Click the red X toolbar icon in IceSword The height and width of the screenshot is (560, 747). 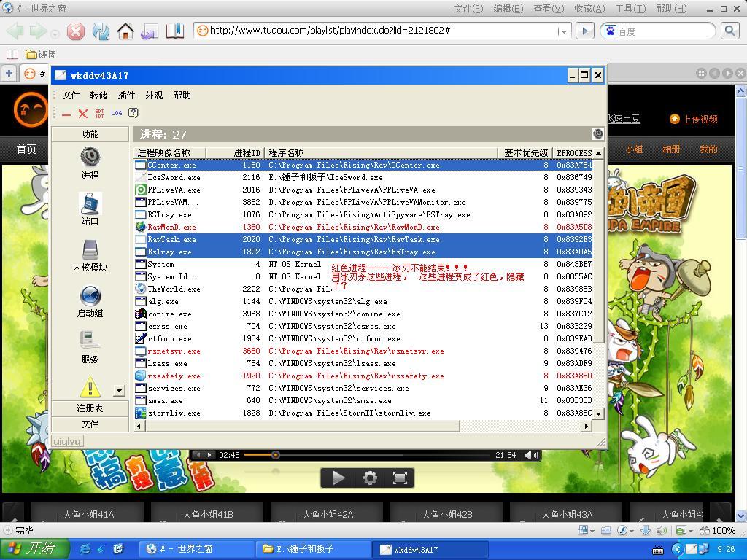(83, 113)
